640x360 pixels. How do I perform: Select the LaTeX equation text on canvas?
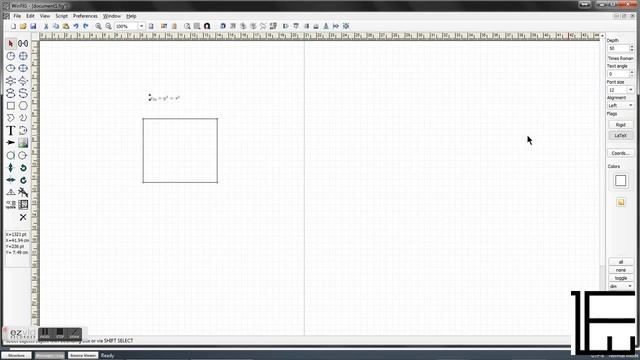click(165, 98)
